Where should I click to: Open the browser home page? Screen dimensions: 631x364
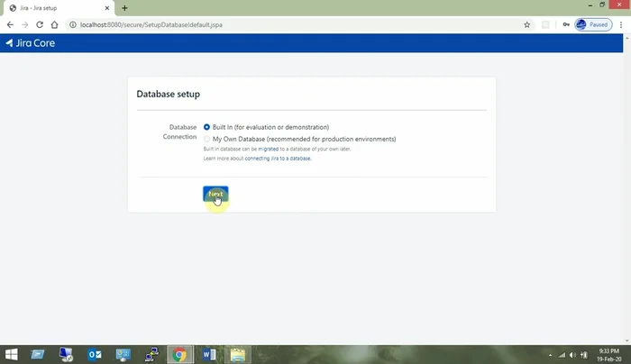click(x=54, y=25)
